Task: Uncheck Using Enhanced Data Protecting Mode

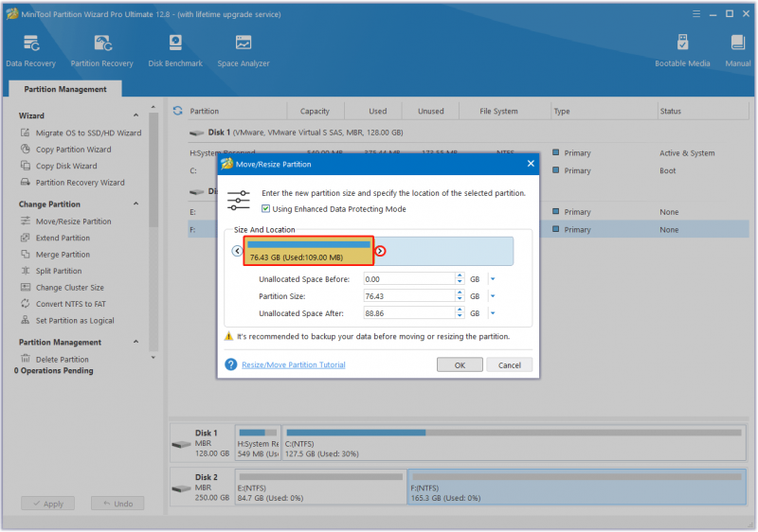Action: [266, 209]
